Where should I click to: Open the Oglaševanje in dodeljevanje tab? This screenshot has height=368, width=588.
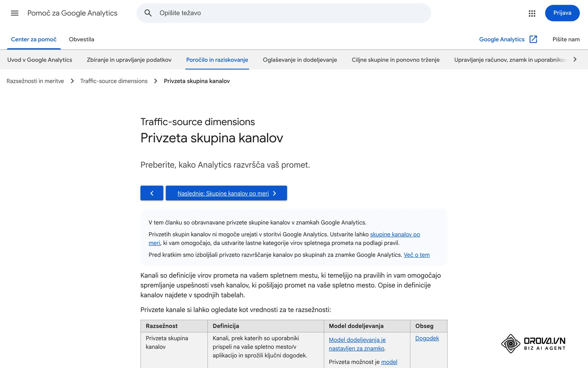(x=300, y=60)
